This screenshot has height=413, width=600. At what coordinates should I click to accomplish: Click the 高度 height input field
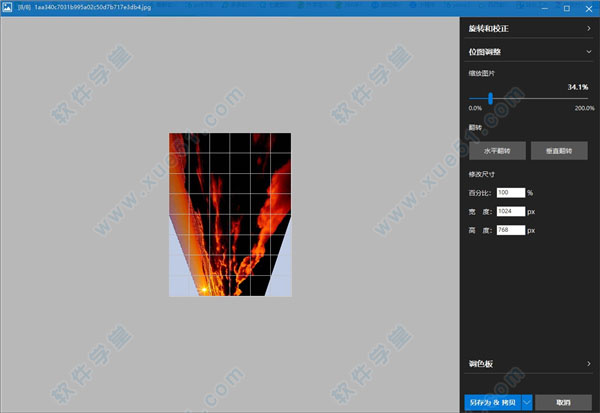511,230
